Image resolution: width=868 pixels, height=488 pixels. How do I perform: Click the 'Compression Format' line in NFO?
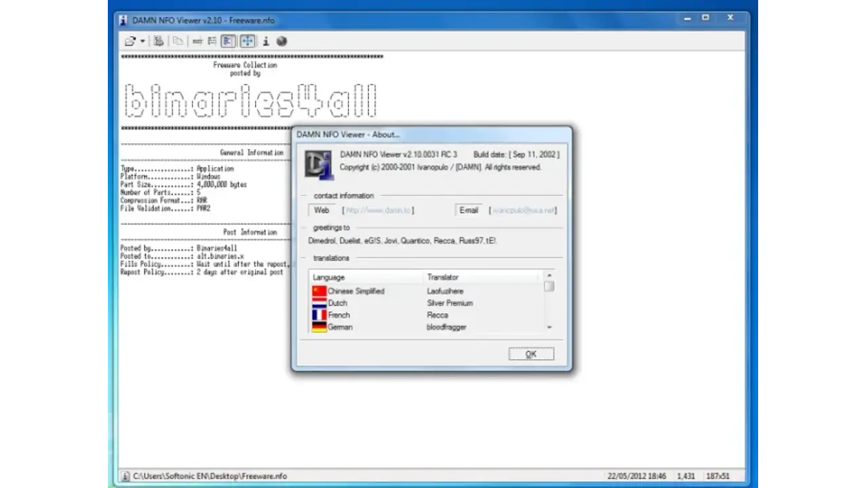point(165,201)
